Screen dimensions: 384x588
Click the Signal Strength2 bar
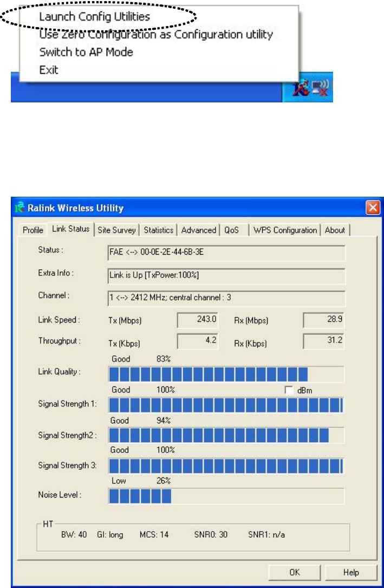pyautogui.click(x=226, y=436)
